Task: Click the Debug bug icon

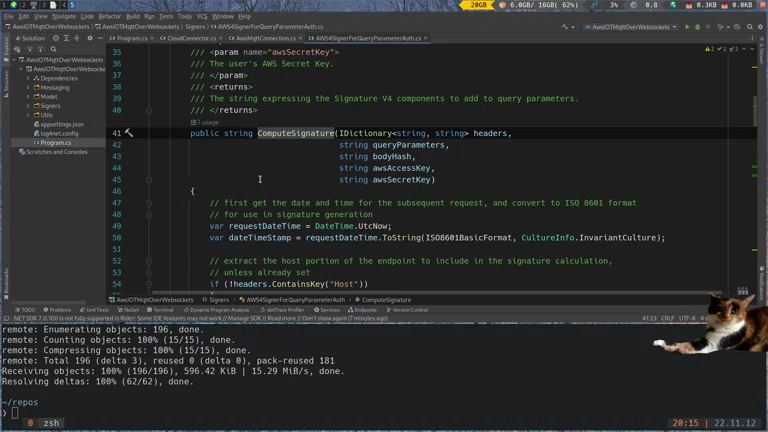Action: (697, 27)
